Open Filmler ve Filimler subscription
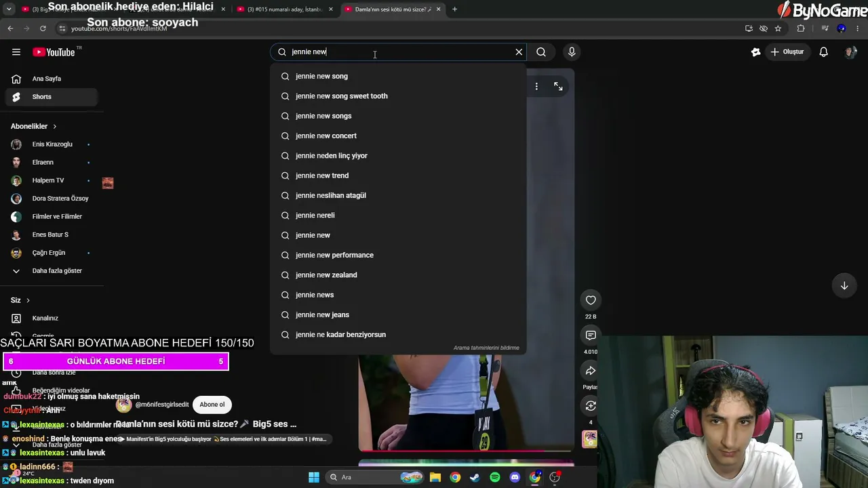Image resolution: width=868 pixels, height=488 pixels. tap(53, 217)
